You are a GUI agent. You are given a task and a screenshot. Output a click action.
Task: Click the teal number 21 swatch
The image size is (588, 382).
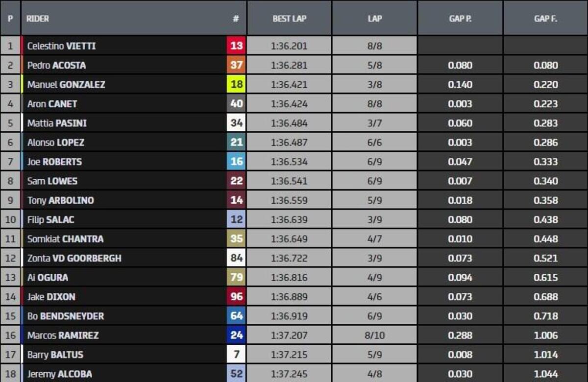click(236, 143)
